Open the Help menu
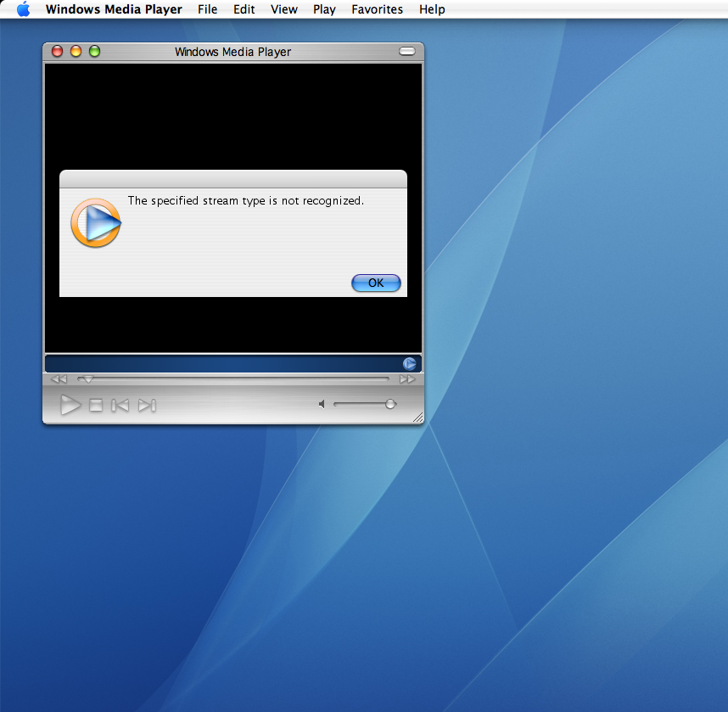728x712 pixels. (x=432, y=9)
